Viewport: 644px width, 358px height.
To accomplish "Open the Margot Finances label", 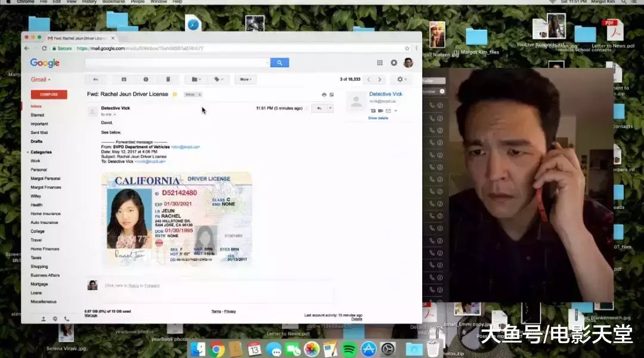I will click(46, 188).
